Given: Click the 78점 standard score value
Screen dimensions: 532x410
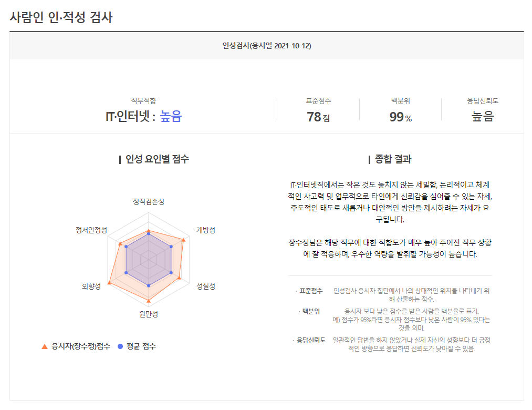Looking at the screenshot, I should coord(318,117).
